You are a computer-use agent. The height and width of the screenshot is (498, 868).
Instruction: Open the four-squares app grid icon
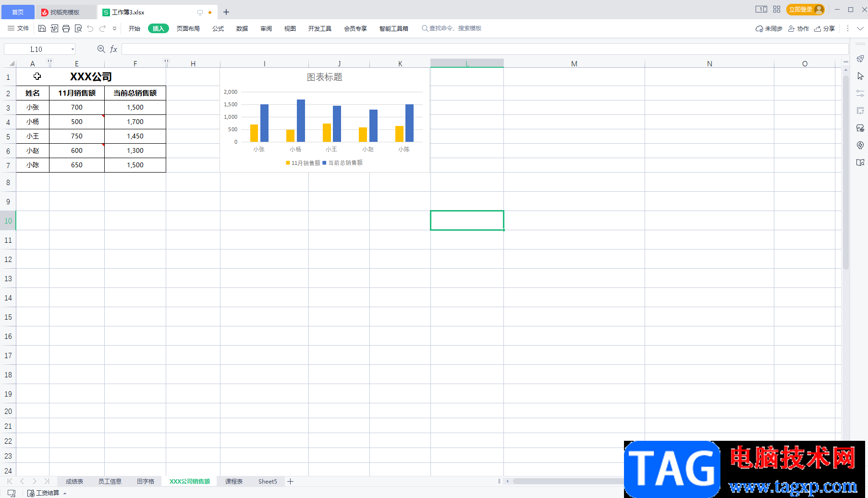tap(777, 9)
